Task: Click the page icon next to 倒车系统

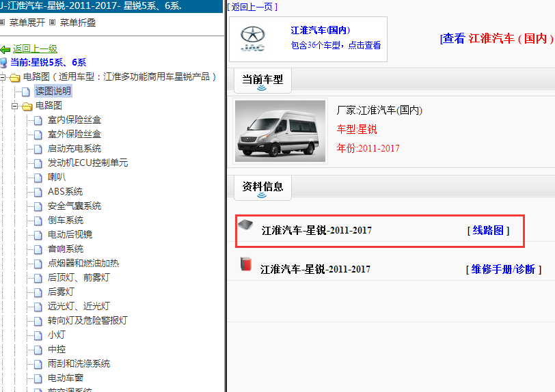Action: pos(38,221)
